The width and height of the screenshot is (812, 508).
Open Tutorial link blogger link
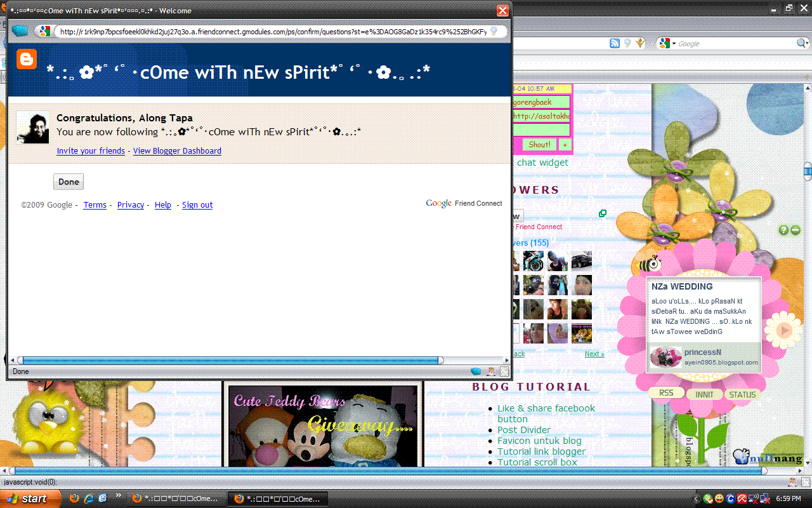pyautogui.click(x=541, y=451)
